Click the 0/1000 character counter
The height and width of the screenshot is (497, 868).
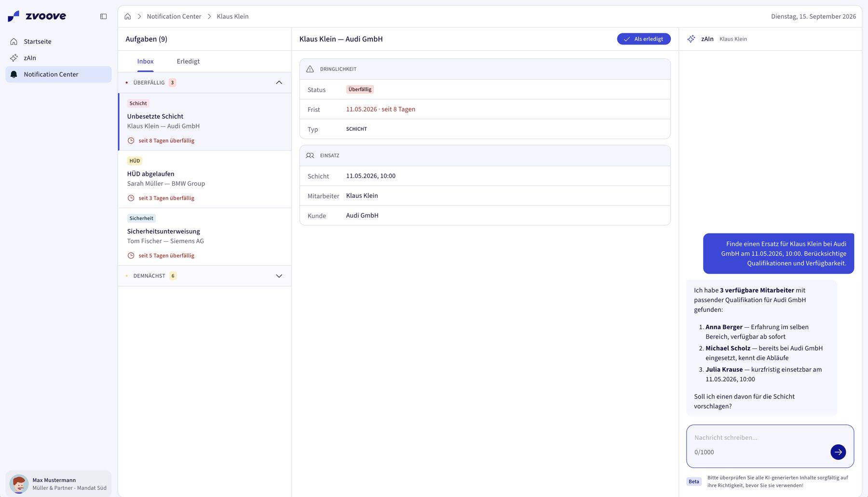point(704,452)
